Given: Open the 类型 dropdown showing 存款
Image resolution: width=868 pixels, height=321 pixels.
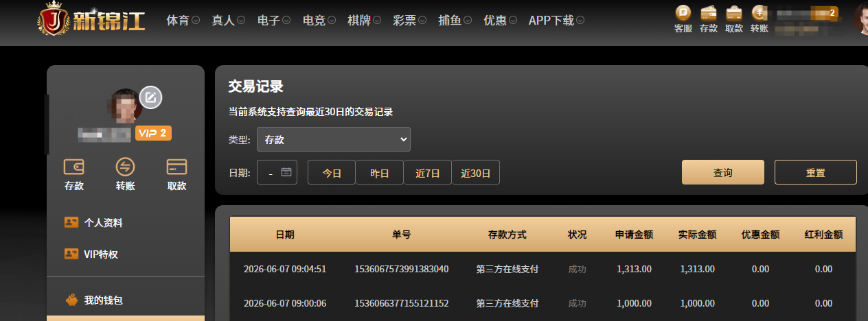Looking at the screenshot, I should (x=334, y=139).
